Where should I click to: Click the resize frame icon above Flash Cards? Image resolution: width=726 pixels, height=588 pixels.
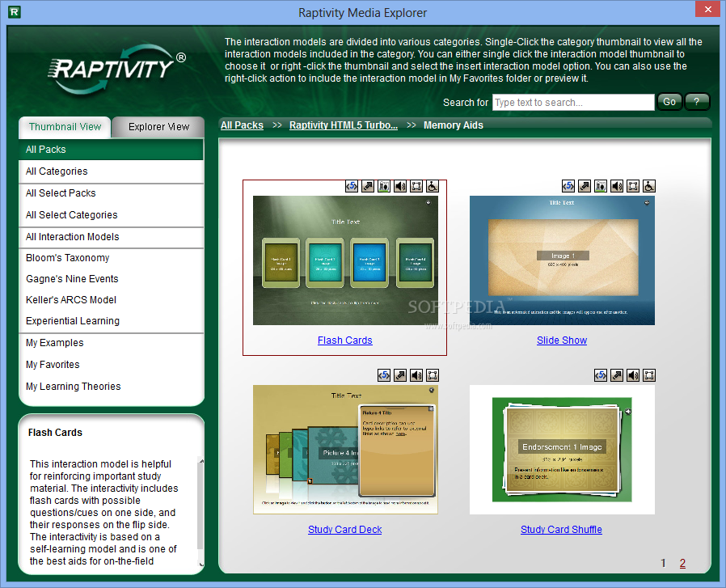point(416,186)
